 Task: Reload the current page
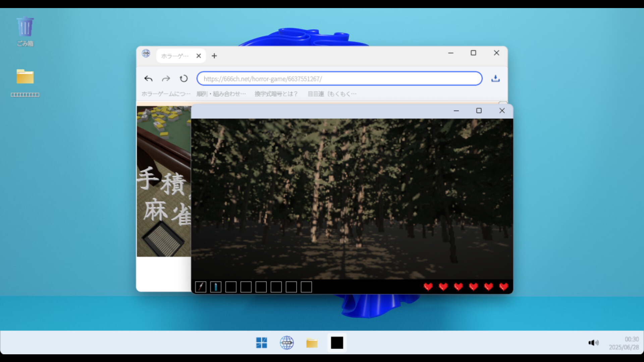point(183,78)
